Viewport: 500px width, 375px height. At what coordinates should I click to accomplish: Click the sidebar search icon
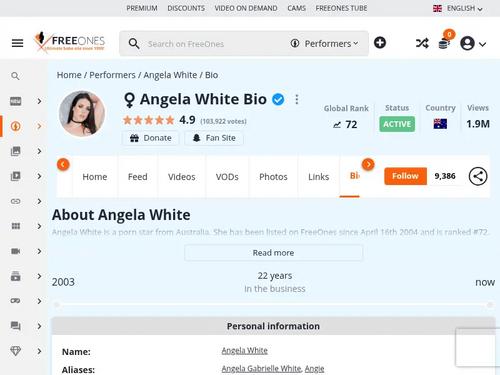coord(15,76)
